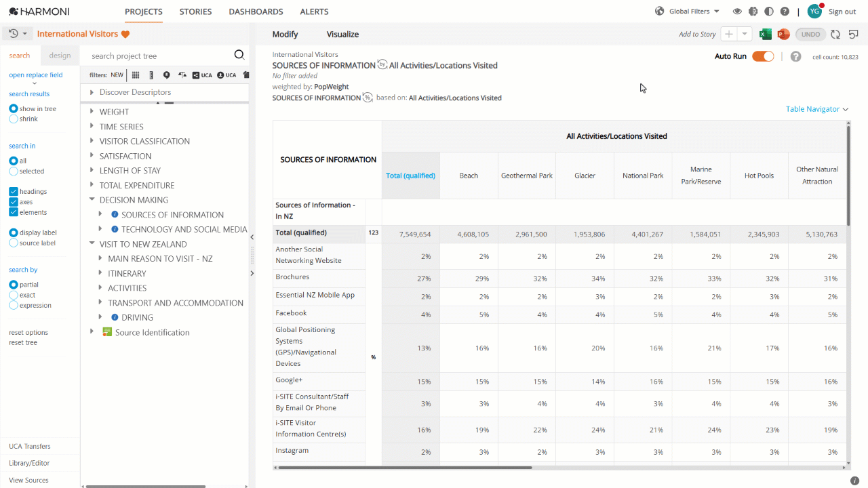Click the search magnifier icon
Screen dimensions: 868x488
pos(239,56)
